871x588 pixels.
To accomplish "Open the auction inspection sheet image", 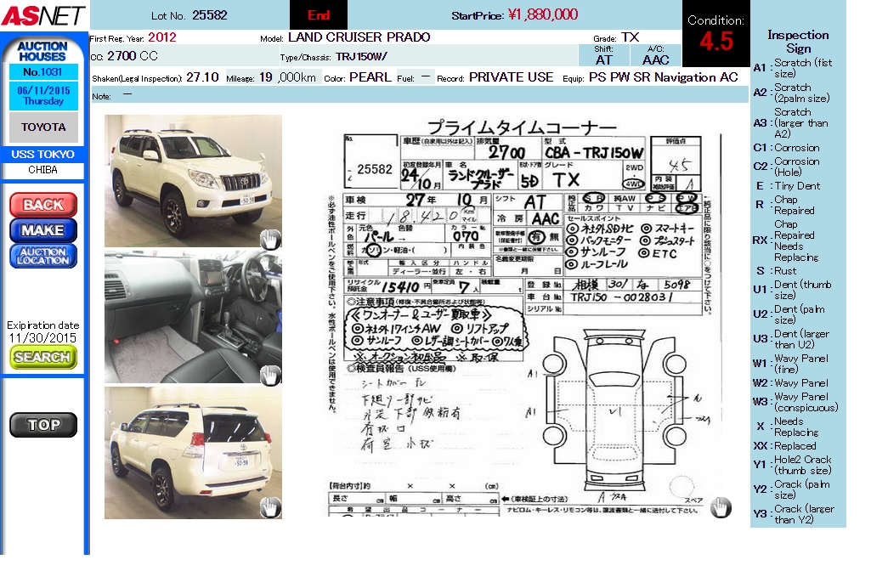I will click(522, 318).
